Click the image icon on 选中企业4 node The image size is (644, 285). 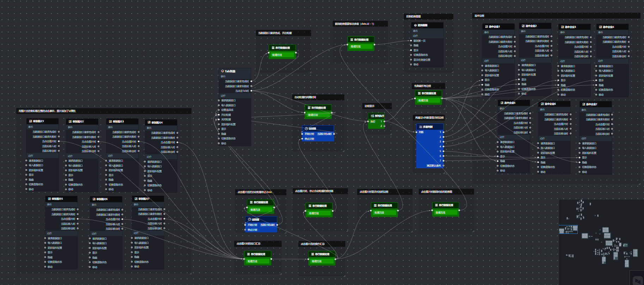pos(601,27)
